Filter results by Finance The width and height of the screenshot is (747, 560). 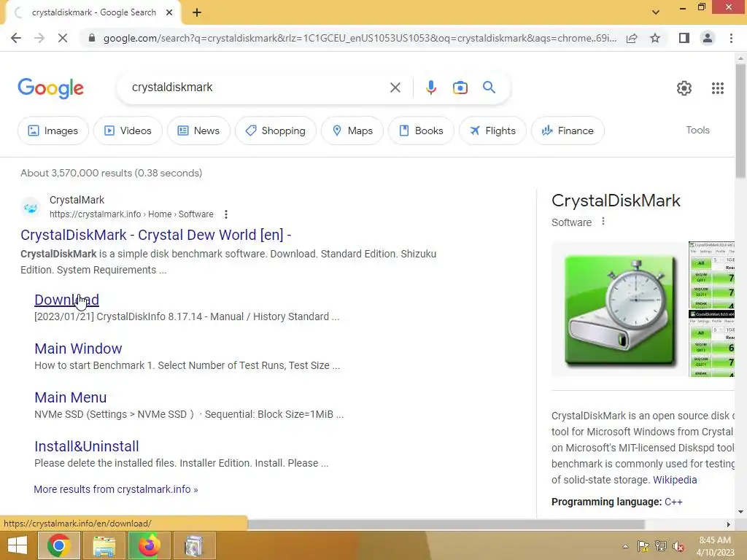(x=568, y=131)
